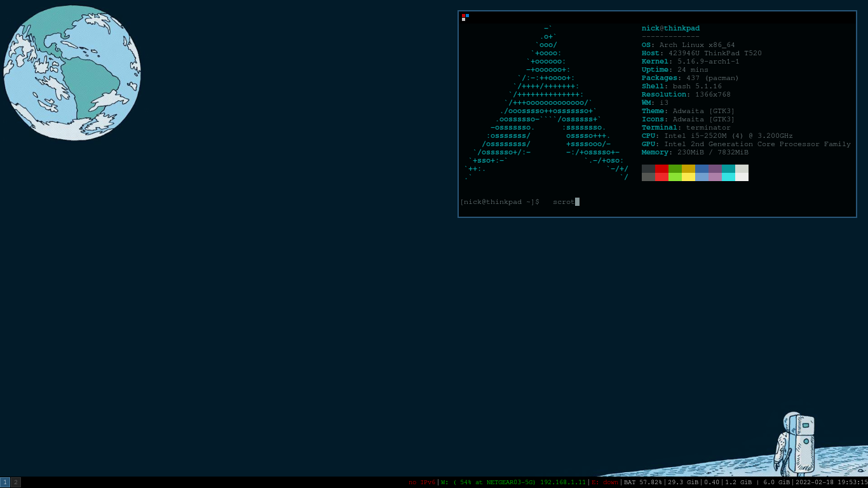Click the bright cyan palette swatch
The height and width of the screenshot is (488, 868).
(x=728, y=177)
